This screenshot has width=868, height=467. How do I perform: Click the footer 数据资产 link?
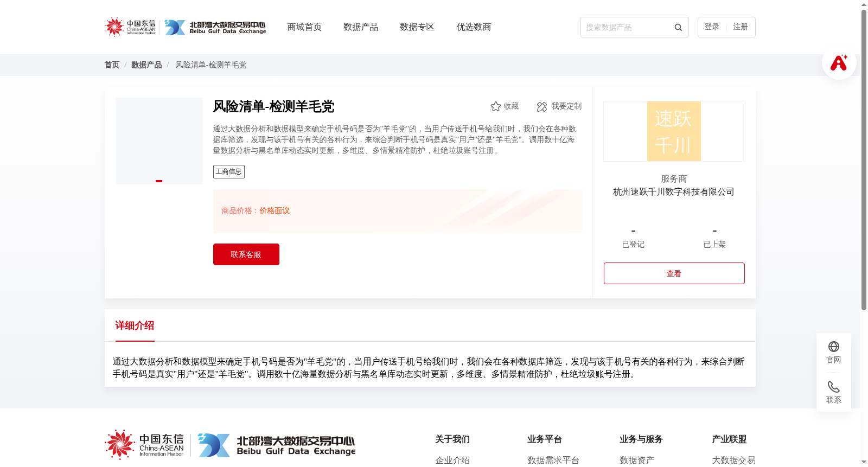[x=637, y=460]
